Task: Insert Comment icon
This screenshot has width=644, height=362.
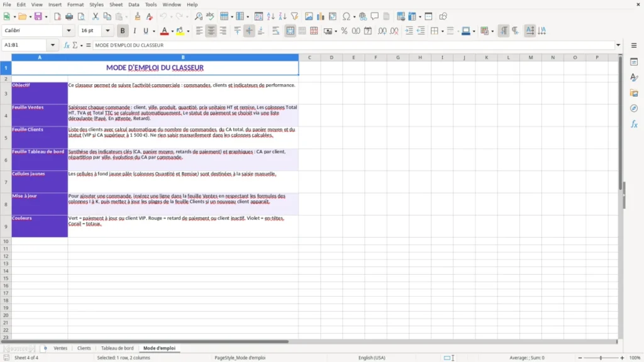Action: [x=375, y=16]
